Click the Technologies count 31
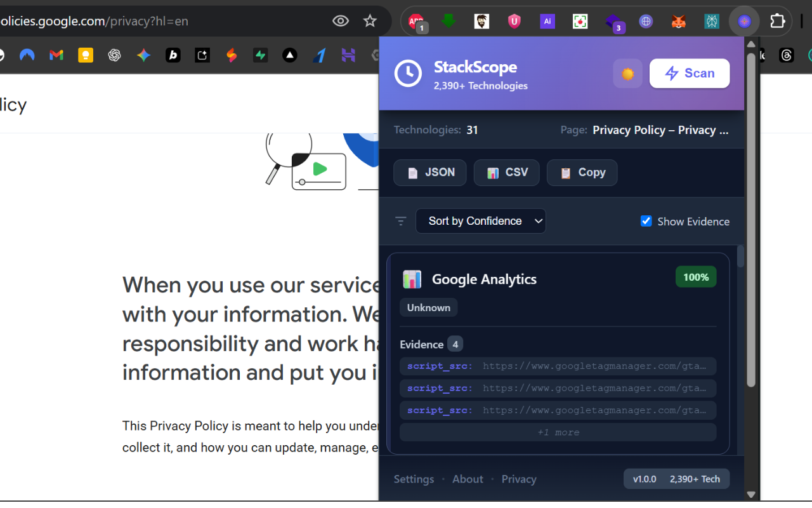Image resolution: width=812 pixels, height=508 pixels. 472,130
